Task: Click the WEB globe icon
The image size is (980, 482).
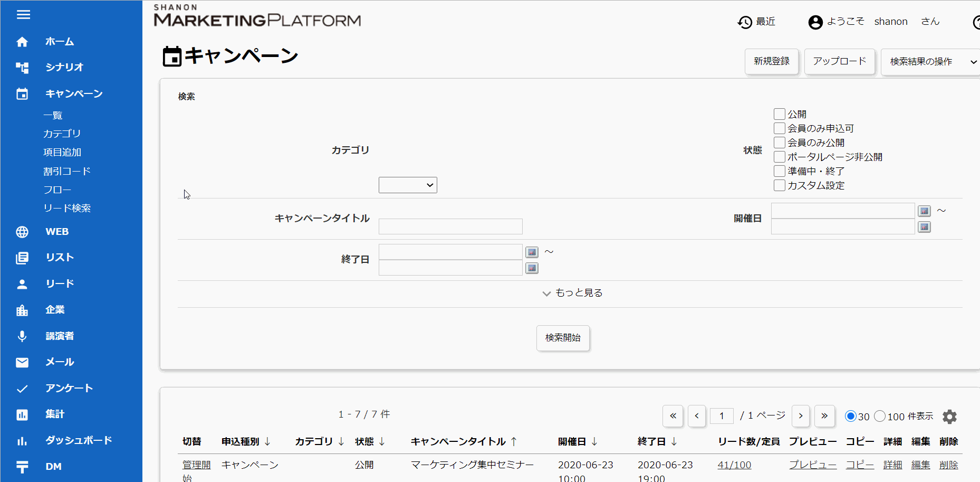Action: pos(22,232)
